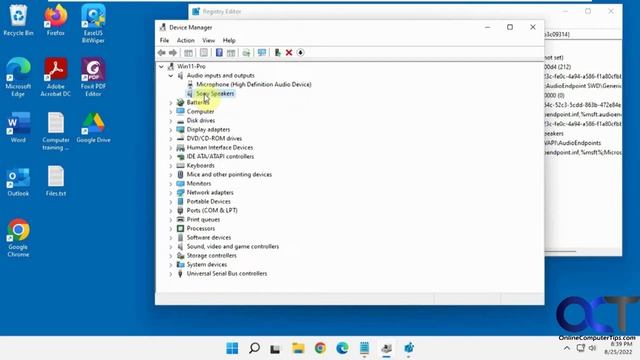
Task: Select the Sony Speakers device
Action: coord(215,93)
